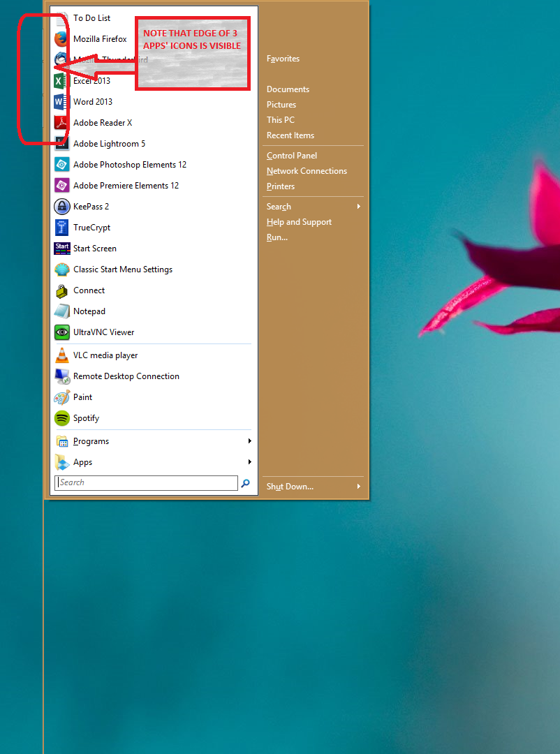
Task: Open Excel 2013 via its icon
Action: tap(62, 81)
